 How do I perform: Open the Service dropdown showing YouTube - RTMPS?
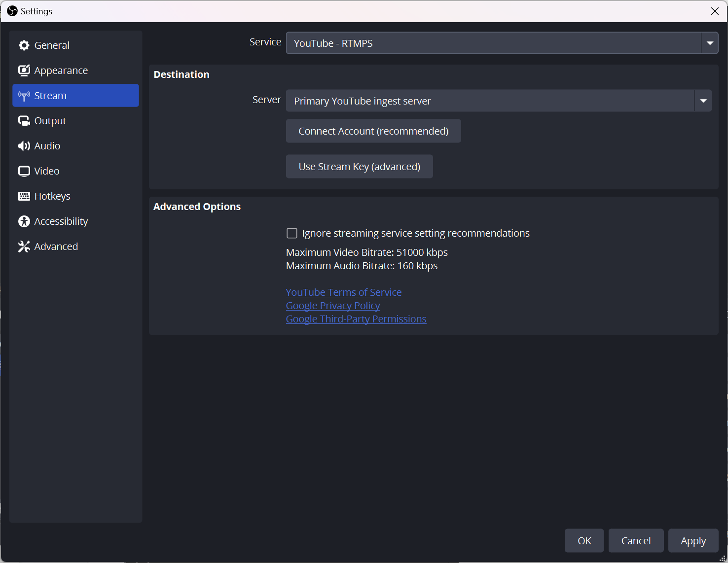pyautogui.click(x=710, y=43)
